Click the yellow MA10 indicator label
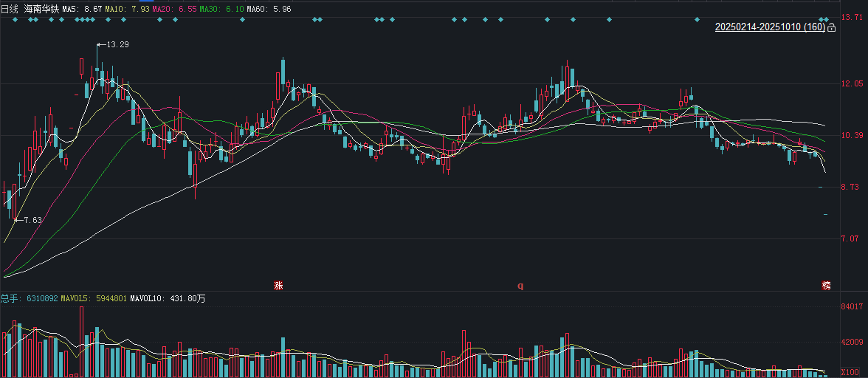 coord(124,9)
